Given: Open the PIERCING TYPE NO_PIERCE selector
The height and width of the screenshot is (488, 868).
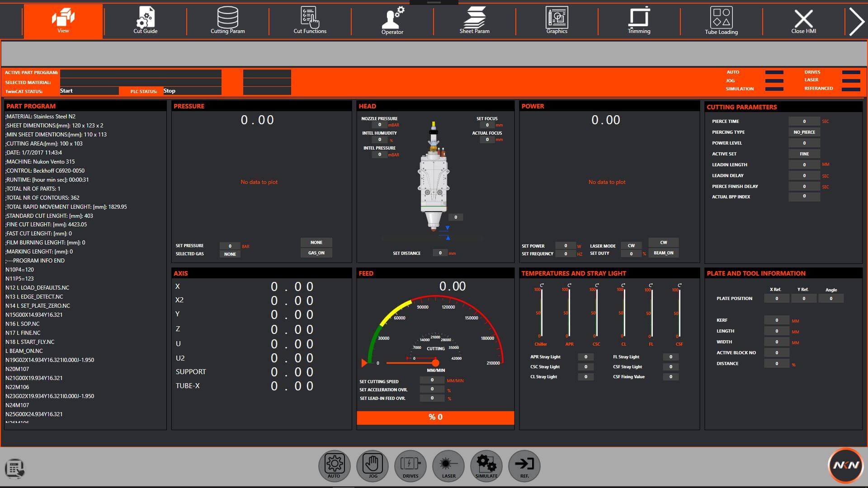Looking at the screenshot, I should 804,132.
